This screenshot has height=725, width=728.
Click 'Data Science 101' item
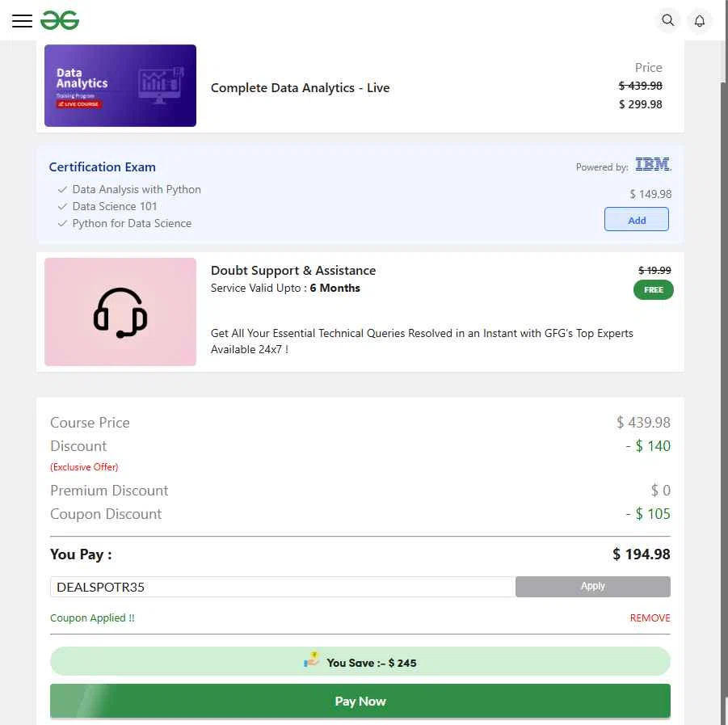point(115,206)
